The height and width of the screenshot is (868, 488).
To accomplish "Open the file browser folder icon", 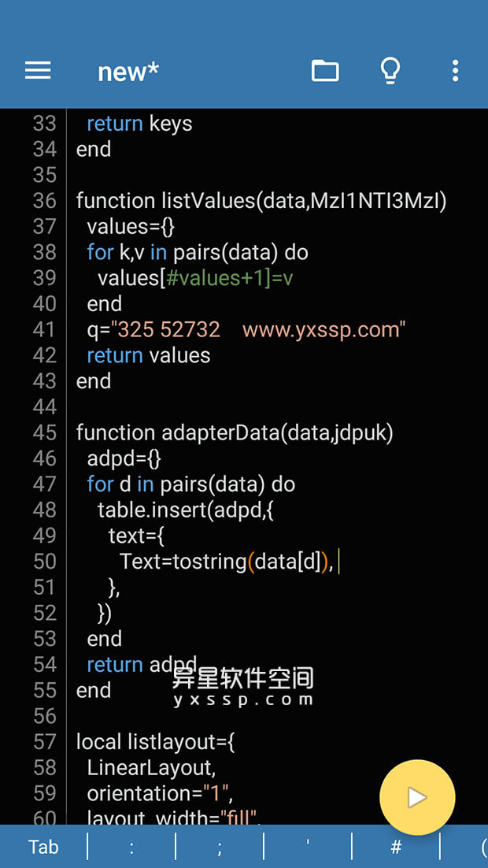I will pos(325,70).
